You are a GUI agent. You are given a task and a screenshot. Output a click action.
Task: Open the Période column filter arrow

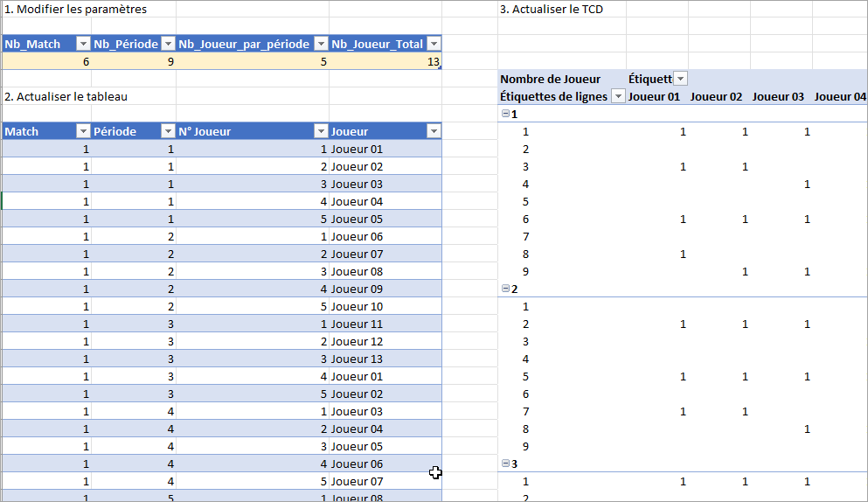click(168, 131)
